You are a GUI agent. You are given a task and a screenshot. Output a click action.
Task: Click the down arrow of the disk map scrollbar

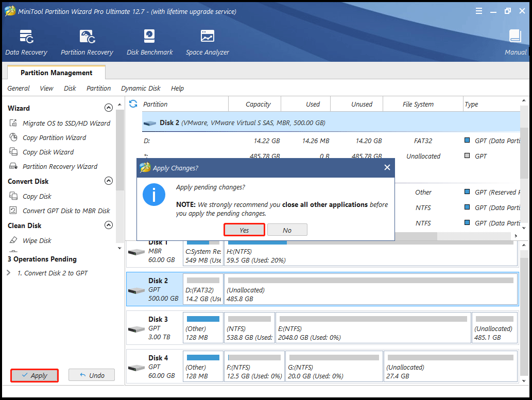(x=524, y=381)
